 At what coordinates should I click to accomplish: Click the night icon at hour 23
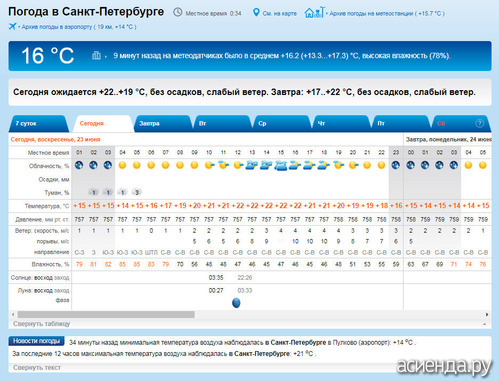click(396, 165)
